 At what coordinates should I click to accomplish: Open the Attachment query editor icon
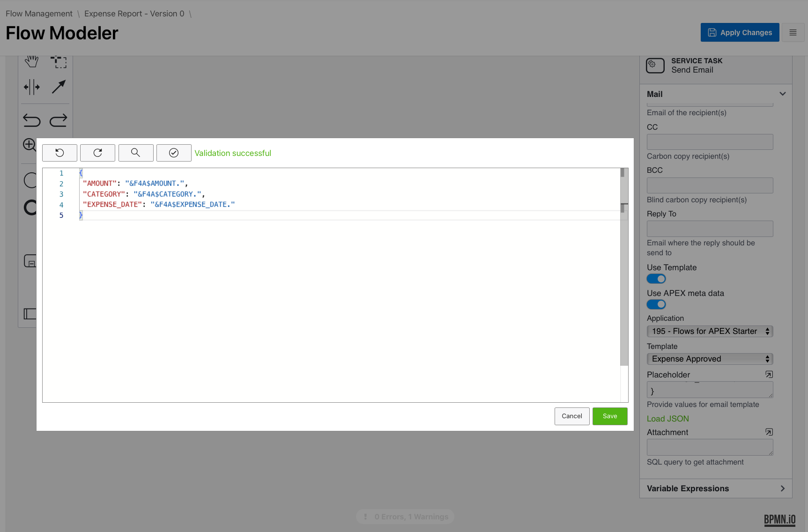click(769, 432)
